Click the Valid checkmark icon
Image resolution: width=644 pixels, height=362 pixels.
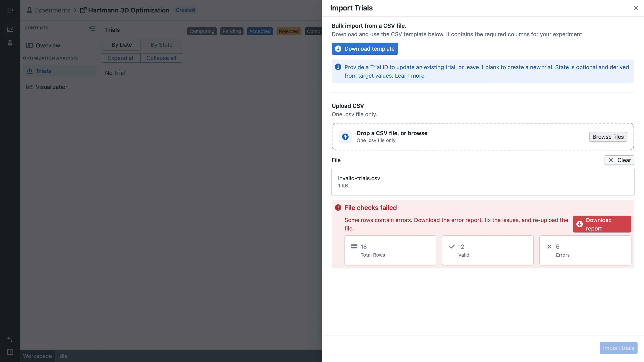pyautogui.click(x=452, y=247)
